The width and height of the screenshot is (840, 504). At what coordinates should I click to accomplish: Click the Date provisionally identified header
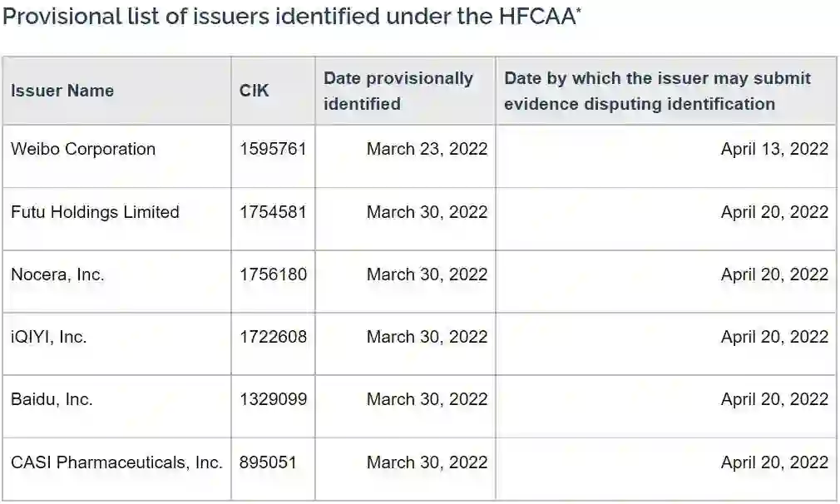click(398, 91)
